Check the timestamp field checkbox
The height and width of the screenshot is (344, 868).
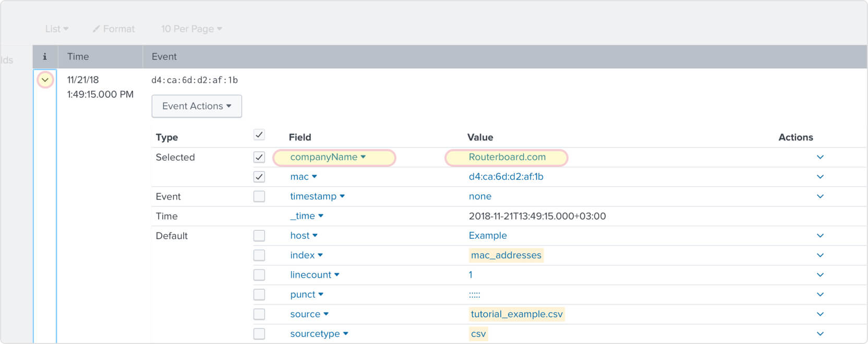(x=259, y=196)
